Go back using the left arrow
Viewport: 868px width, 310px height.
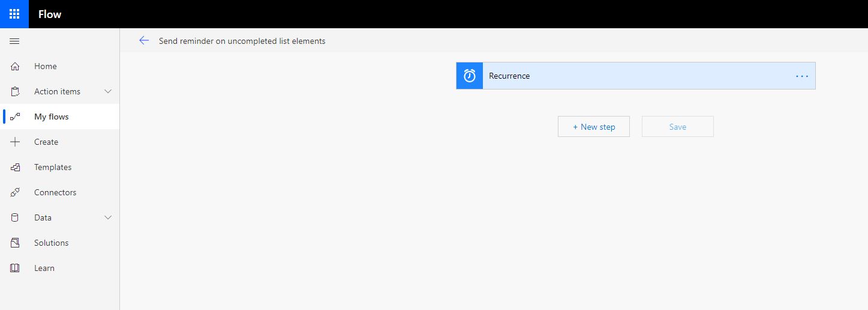coord(144,40)
